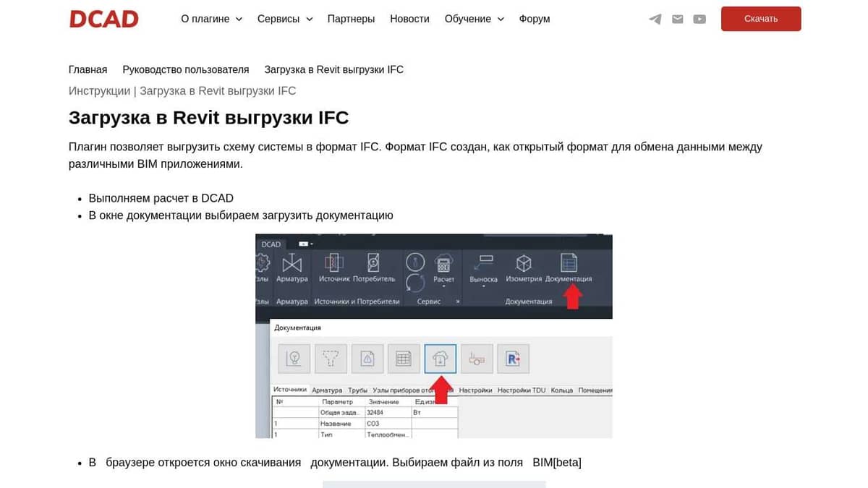Expand the Обучение dropdown
This screenshot has width=868, height=488.
[474, 19]
